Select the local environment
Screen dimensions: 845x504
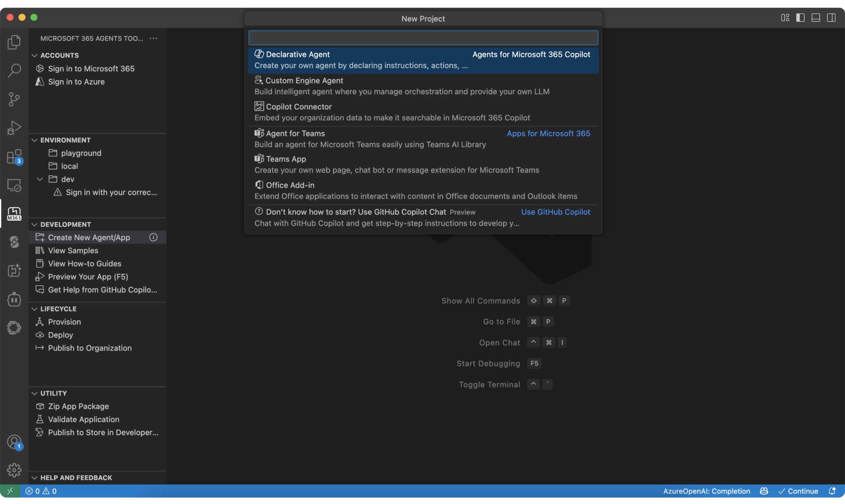(x=98, y=166)
